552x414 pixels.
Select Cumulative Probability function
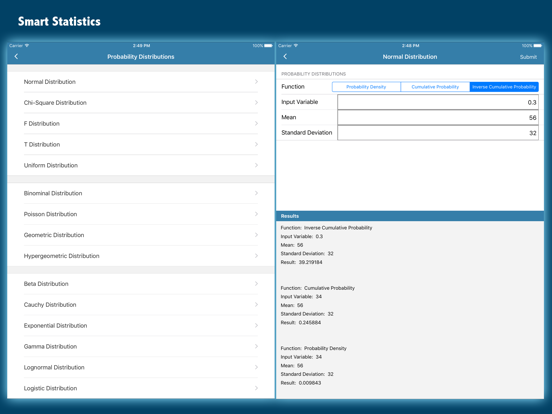pos(435,87)
